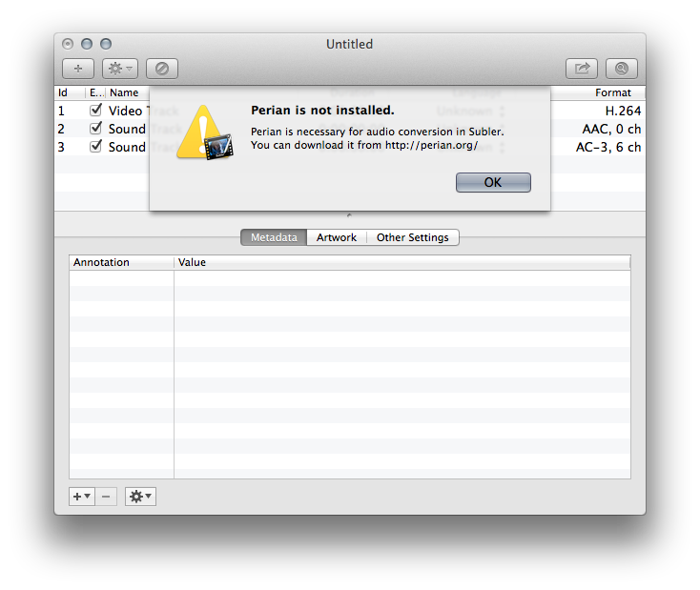700x590 pixels.
Task: Click the window zoom button
Action: [106, 44]
